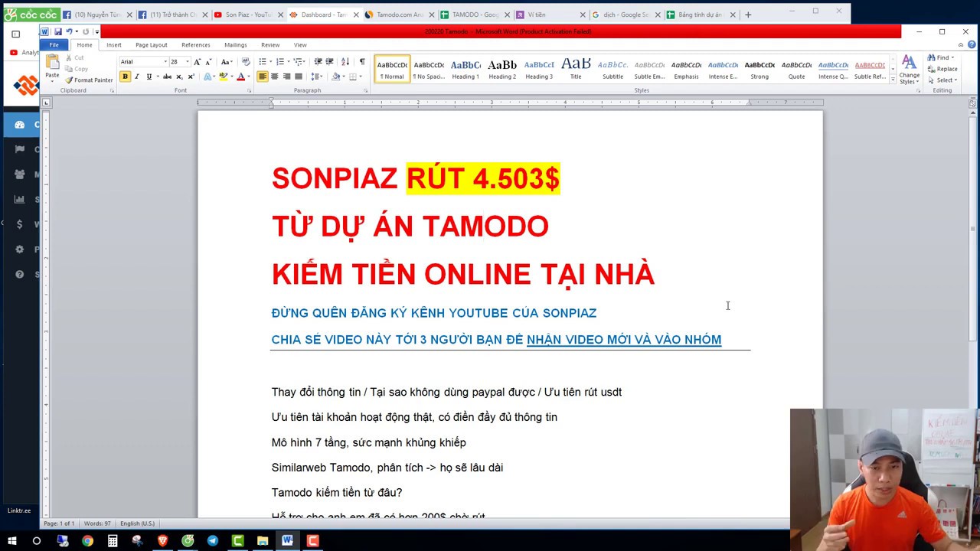Click the Format Painter tool
This screenshot has width=980, height=551.
pyautogui.click(x=90, y=80)
